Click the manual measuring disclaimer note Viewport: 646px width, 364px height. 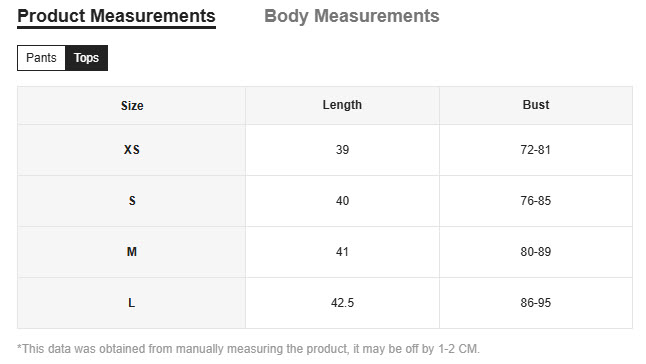click(x=248, y=349)
